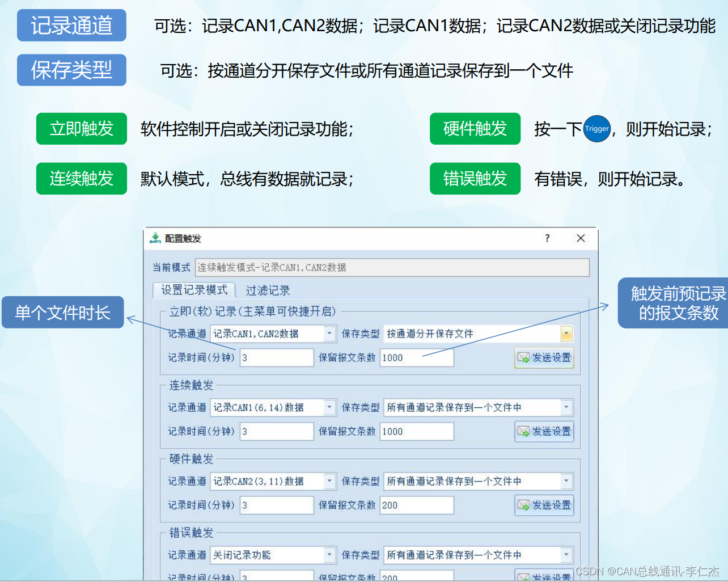The width and height of the screenshot is (728, 582).
Task: Click the 记录时间 input showing 3 minutes
Action: (276, 358)
